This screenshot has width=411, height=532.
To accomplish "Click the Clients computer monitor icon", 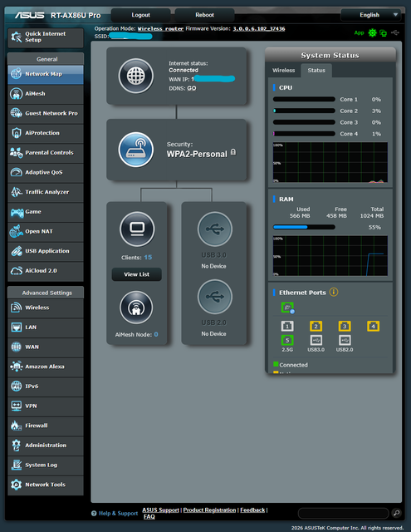I will (137, 229).
